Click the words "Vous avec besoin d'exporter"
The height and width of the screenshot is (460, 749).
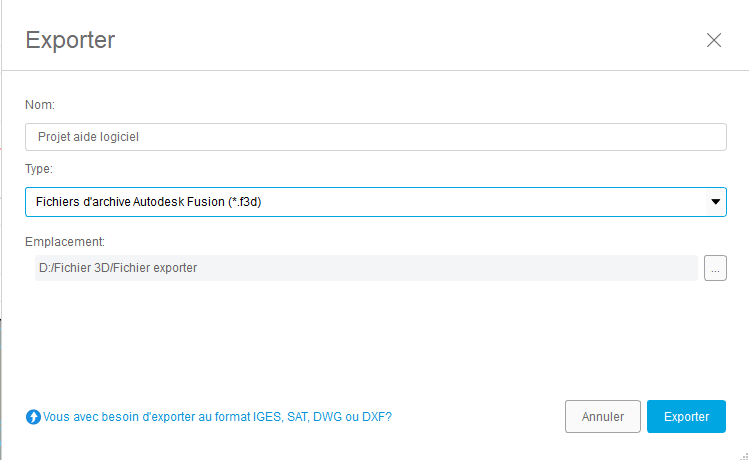pos(122,416)
